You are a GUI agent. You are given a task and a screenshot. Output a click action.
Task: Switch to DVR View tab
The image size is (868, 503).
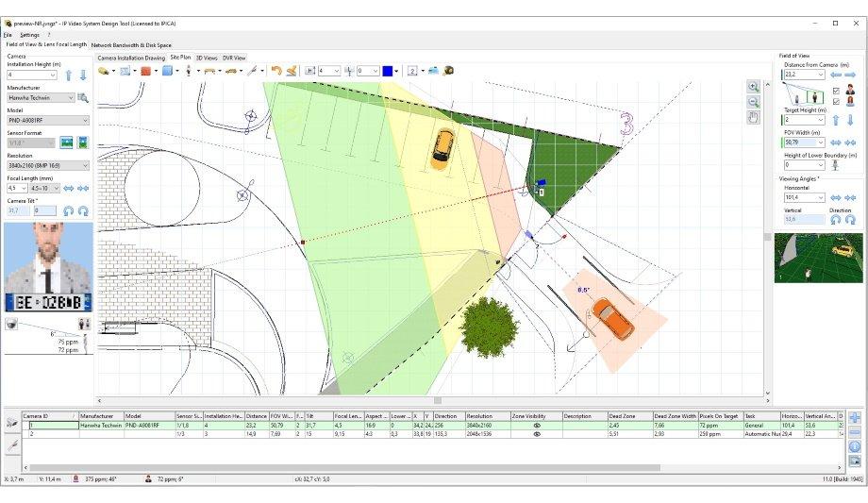[x=234, y=58]
